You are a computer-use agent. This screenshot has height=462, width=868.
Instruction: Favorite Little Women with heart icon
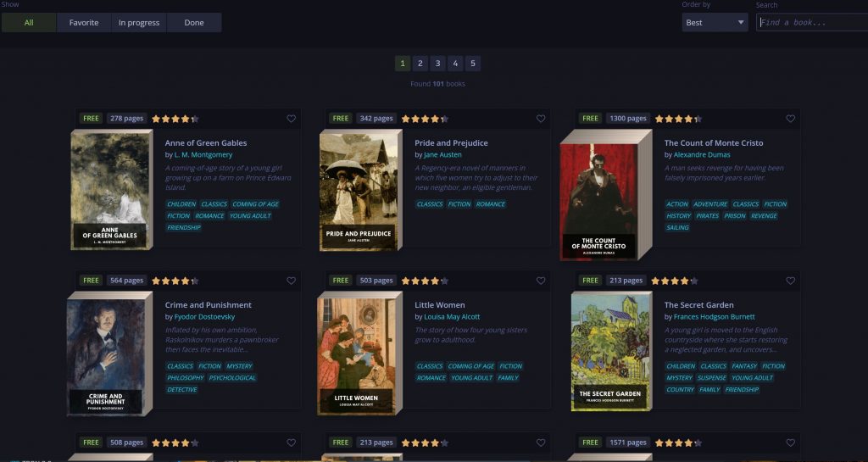click(x=541, y=281)
